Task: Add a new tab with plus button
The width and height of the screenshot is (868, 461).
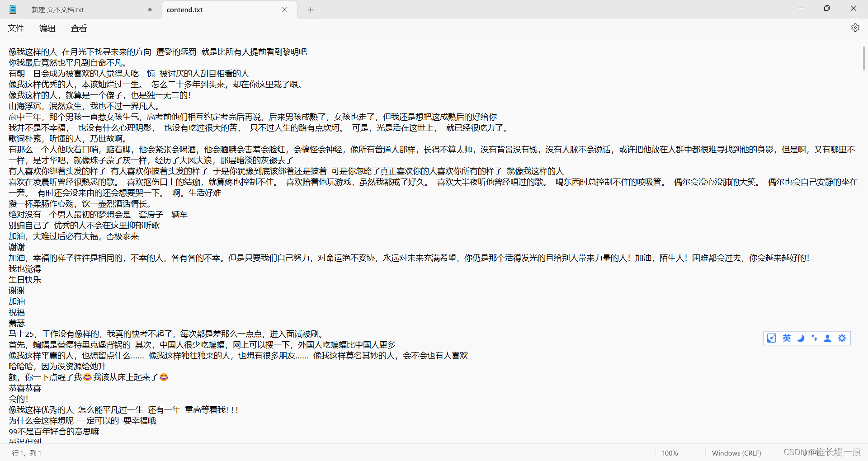Action: (311, 10)
